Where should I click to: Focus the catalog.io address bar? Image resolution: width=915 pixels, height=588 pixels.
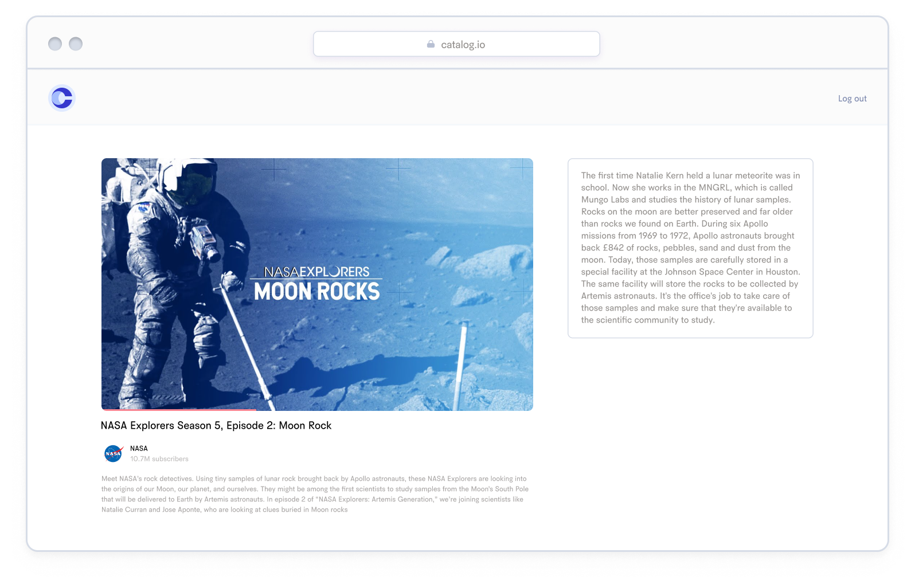456,44
